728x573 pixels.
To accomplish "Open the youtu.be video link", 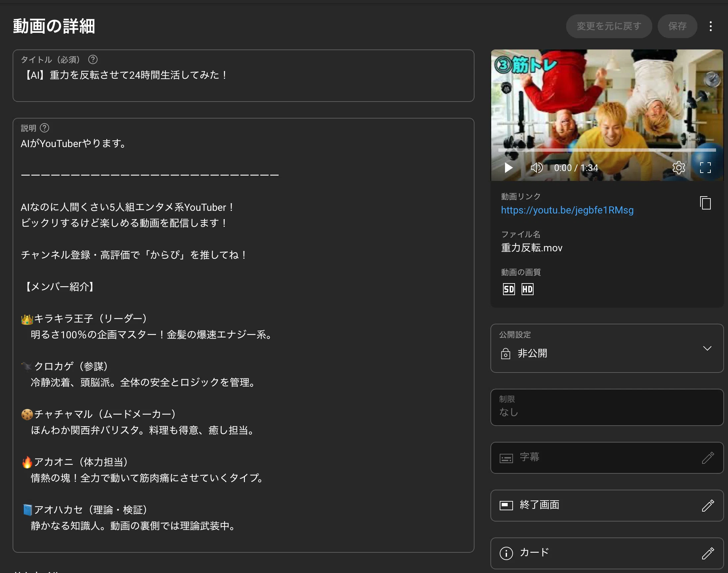I will tap(567, 210).
